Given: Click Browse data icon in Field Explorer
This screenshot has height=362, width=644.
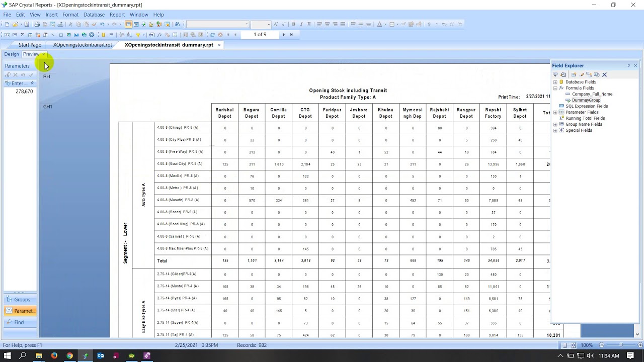Looking at the screenshot, I should click(x=563, y=74).
